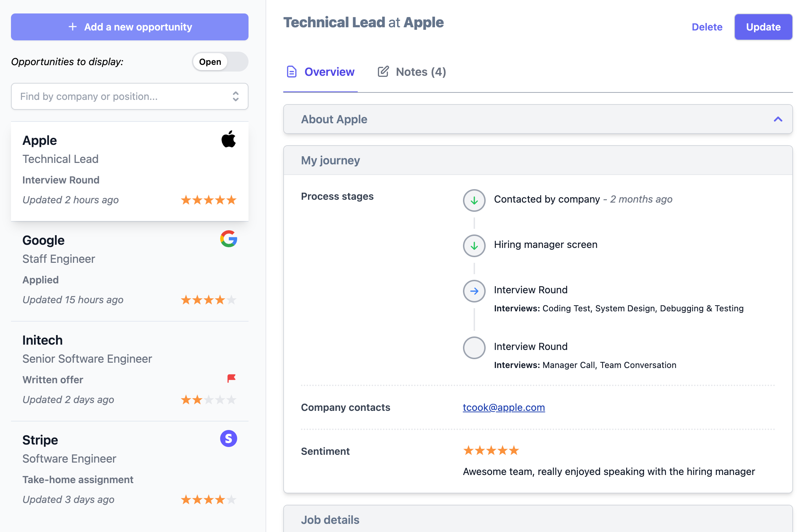Screen dimensions: 804x532
Task: Click the Apple logo icon
Action: pos(229,139)
